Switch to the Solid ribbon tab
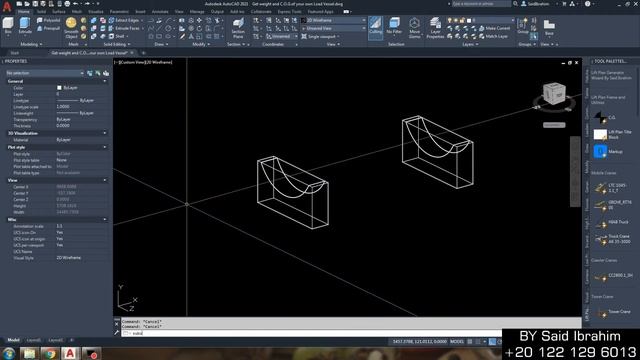The image size is (640, 360). click(42, 12)
